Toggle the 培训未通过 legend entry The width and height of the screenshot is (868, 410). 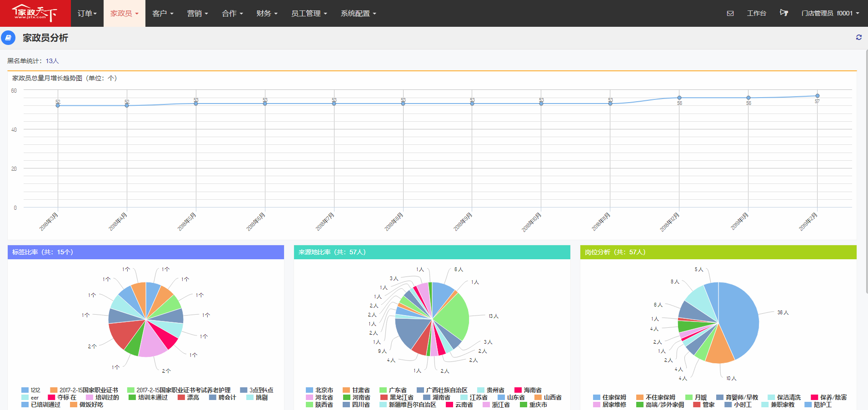point(148,397)
